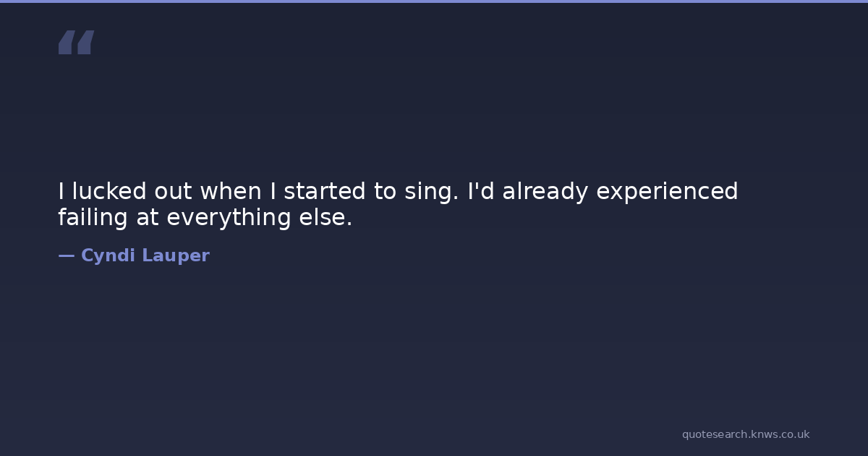Click the purple accent bar at top
This screenshot has width=868, height=456.
434,1
